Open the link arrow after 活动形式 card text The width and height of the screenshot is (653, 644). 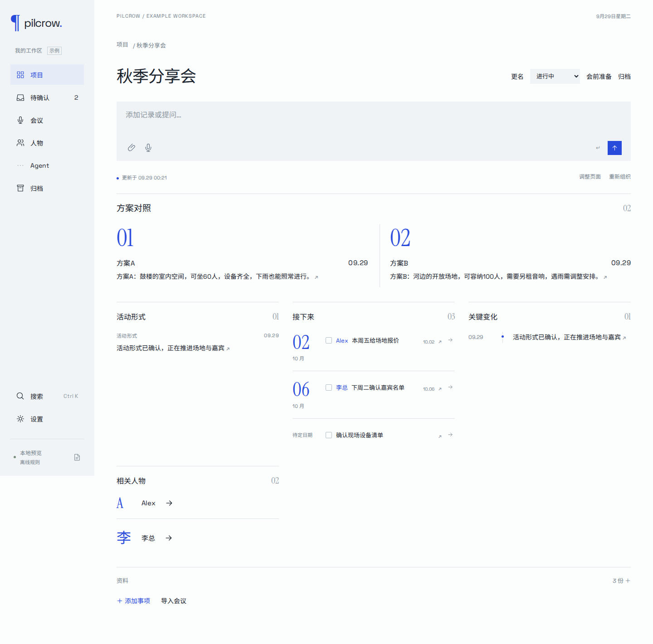(228, 349)
